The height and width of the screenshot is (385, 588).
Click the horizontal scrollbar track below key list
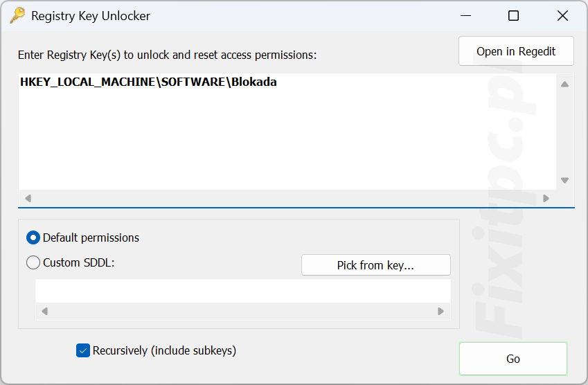coord(287,198)
